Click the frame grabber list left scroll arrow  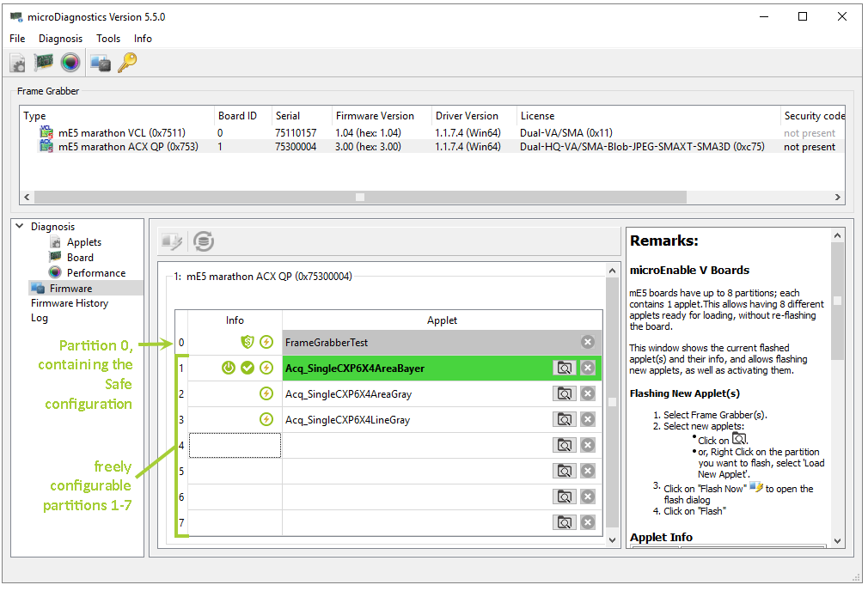tap(27, 197)
